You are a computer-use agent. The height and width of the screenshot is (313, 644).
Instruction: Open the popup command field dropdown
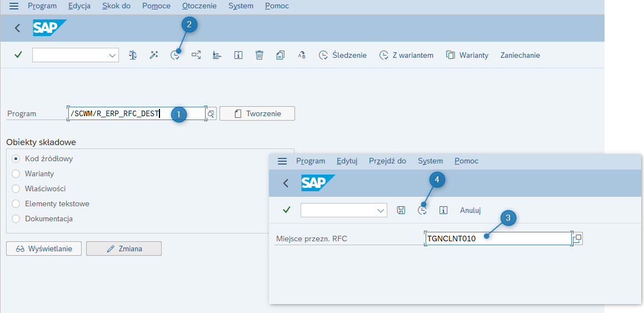[x=381, y=210]
